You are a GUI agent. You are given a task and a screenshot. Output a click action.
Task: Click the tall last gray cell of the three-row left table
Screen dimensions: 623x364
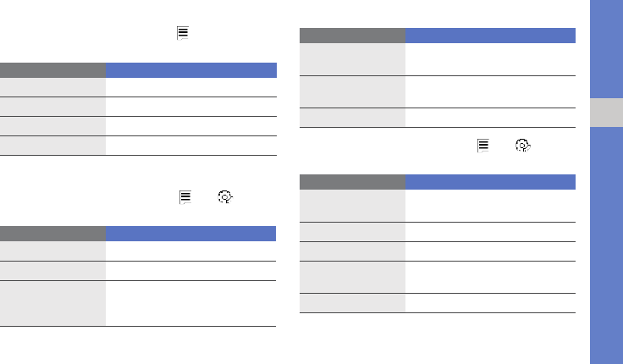[52, 303]
